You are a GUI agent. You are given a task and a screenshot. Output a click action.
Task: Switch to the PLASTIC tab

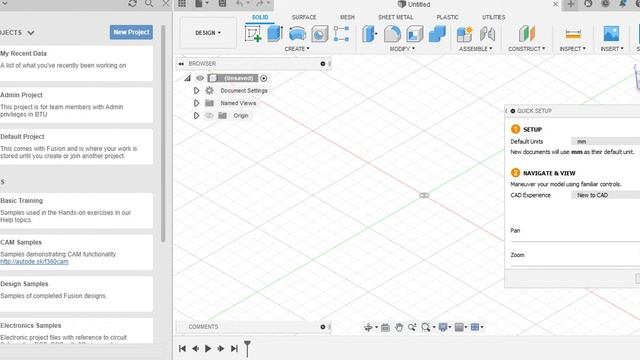[x=447, y=17]
